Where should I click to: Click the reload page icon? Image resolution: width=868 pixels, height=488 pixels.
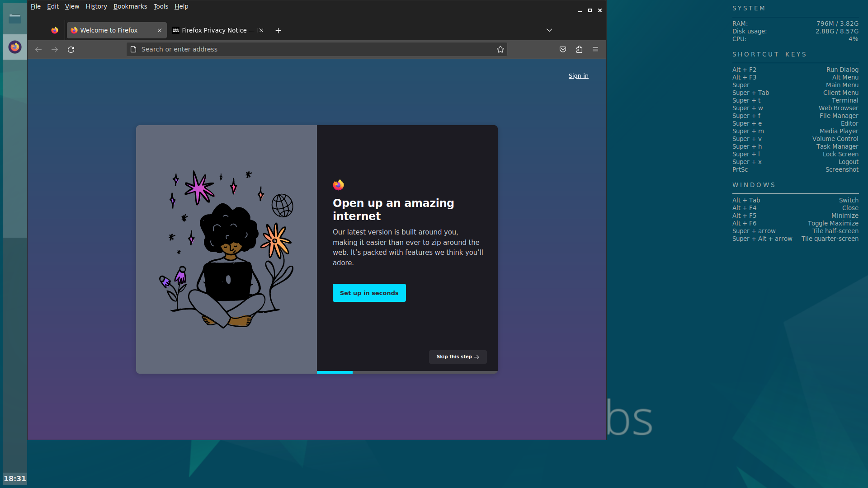coord(71,50)
